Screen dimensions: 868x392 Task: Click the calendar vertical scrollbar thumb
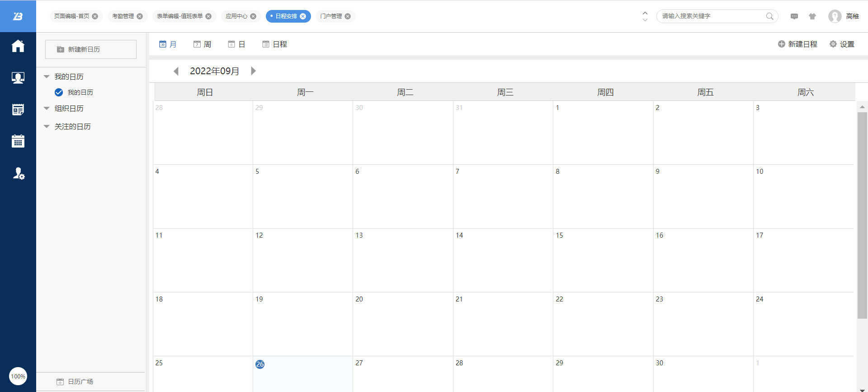pos(862,215)
